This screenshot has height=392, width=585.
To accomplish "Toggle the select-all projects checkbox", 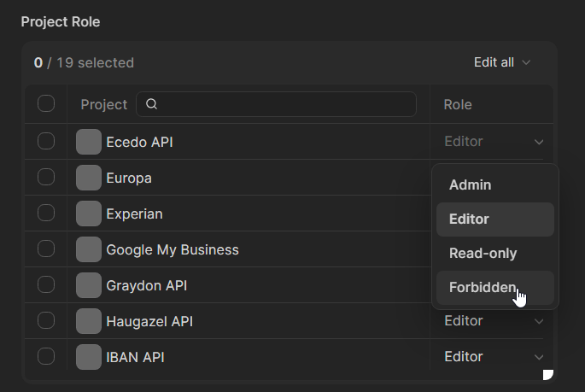I will (x=46, y=104).
